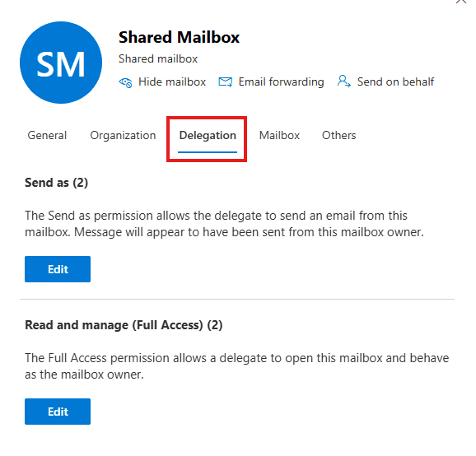This screenshot has width=476, height=456.
Task: Edit the Read and manage permissions
Action: click(58, 412)
